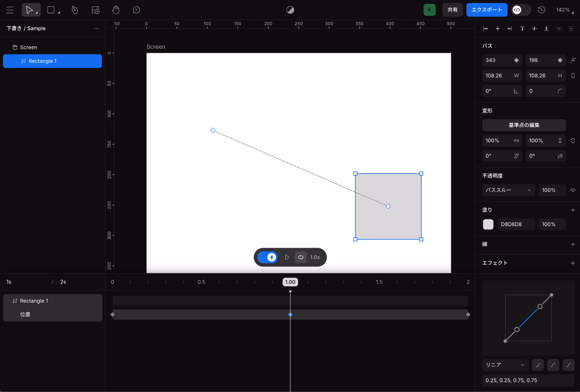Toggle Y position keyframe diamond
Screen dimensions: 580x392
(560, 60)
